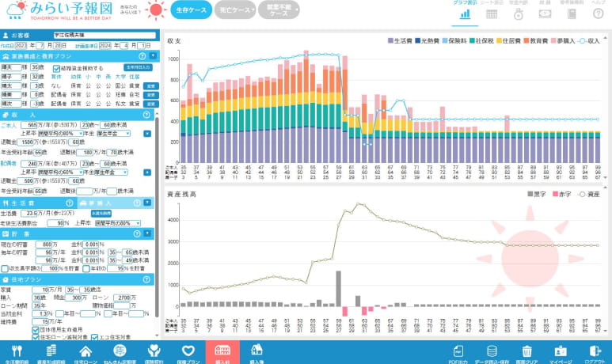Viewport: 612px width, 364px height.
Task: Toggle エコ住宅対象 checkbox
Action: click(93, 337)
